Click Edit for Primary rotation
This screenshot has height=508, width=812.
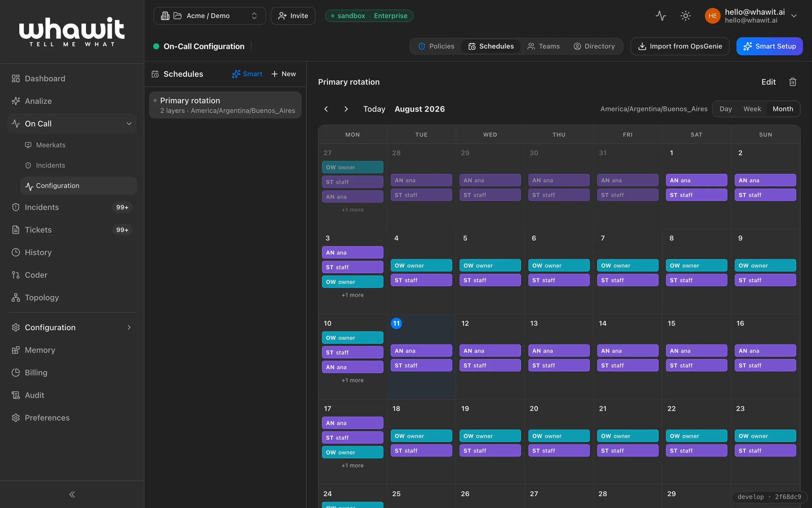tap(768, 82)
